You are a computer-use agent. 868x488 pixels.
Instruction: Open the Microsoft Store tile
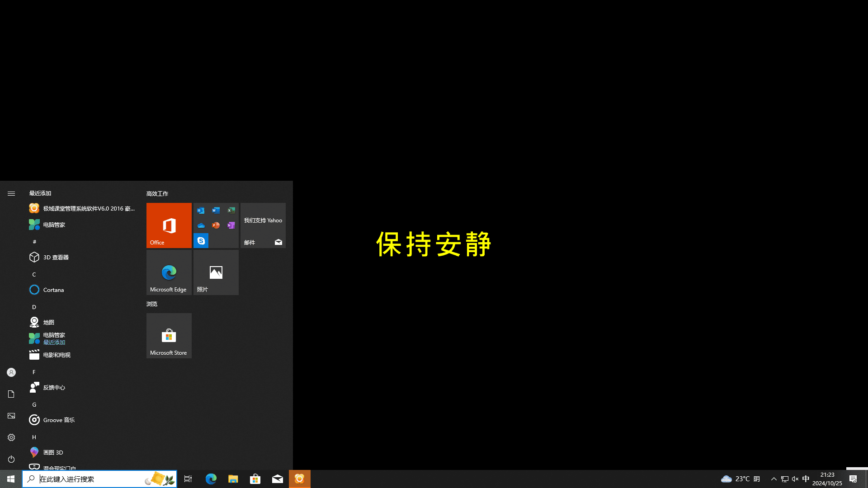tap(169, 335)
